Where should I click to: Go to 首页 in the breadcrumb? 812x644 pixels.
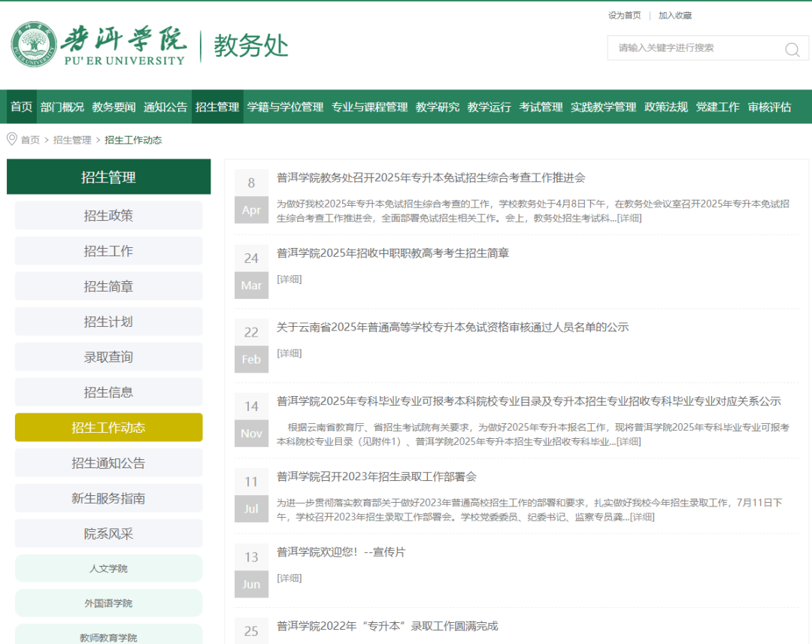pos(30,140)
